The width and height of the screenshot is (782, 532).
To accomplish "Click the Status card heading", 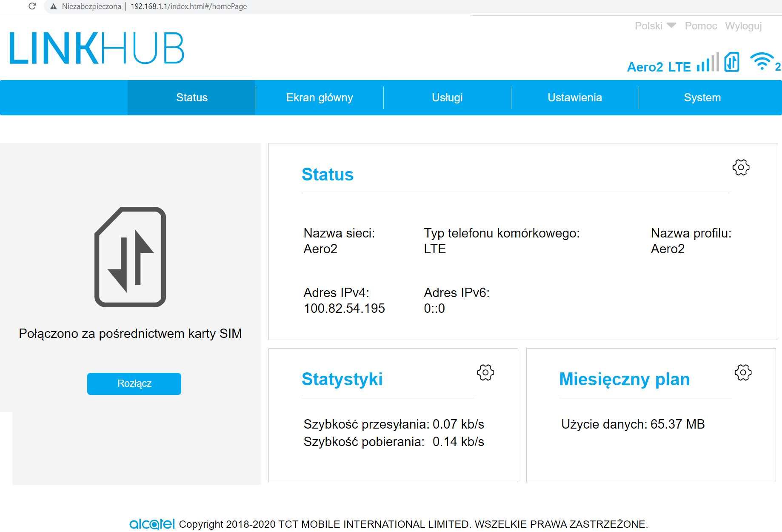I will point(328,174).
